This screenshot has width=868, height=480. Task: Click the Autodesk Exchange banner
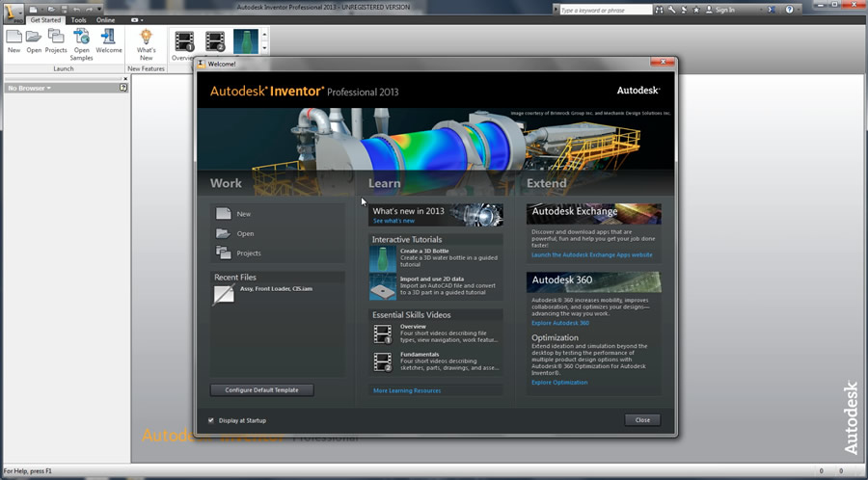click(593, 213)
